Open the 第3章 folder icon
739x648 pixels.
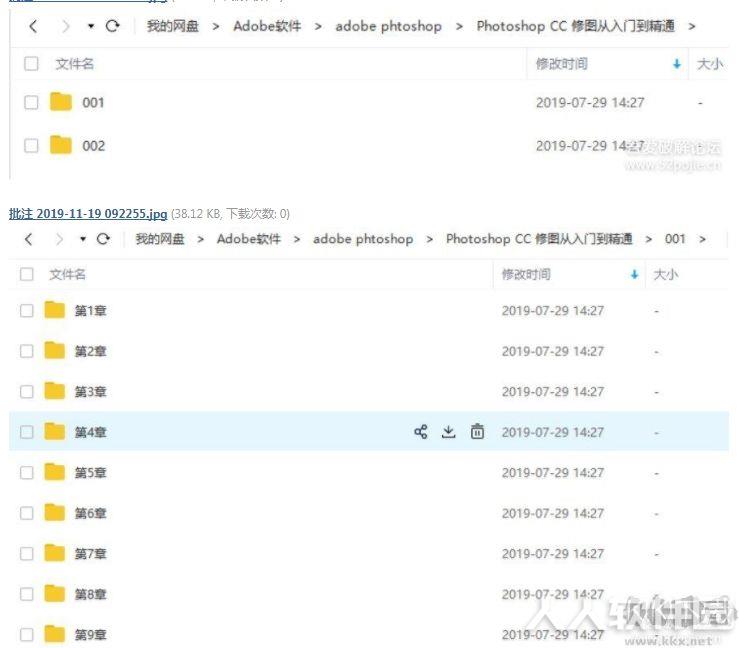pyautogui.click(x=55, y=391)
